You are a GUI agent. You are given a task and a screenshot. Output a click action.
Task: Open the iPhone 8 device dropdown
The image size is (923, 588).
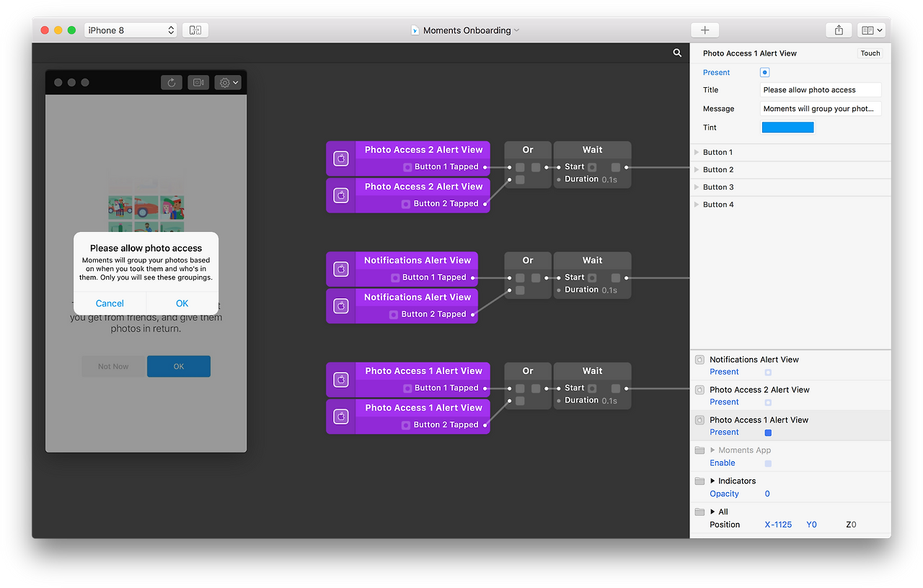(x=130, y=30)
